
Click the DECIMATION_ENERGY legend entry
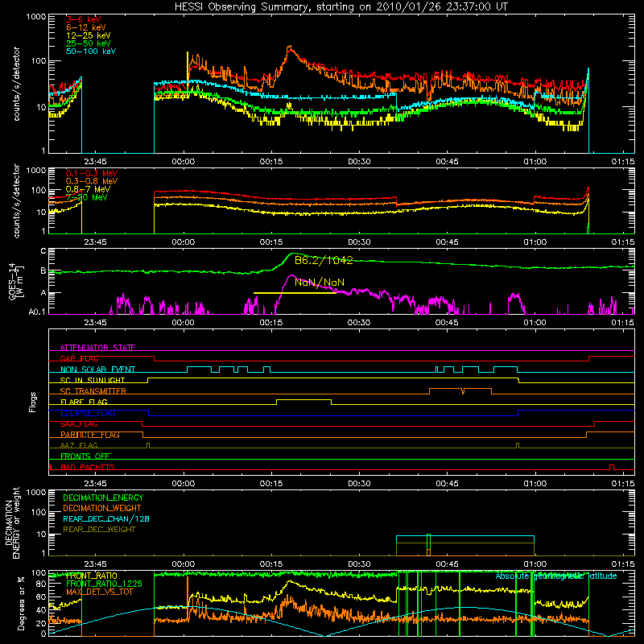(x=103, y=497)
